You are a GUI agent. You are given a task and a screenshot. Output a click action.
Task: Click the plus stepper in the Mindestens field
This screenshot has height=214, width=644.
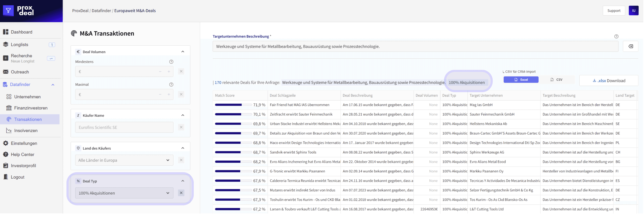pos(169,72)
